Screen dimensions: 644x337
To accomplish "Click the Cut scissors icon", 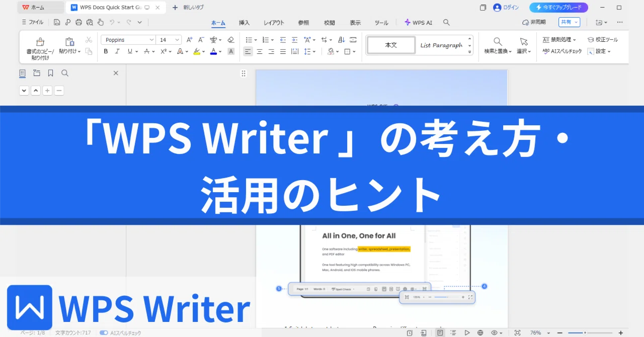I will coord(89,40).
